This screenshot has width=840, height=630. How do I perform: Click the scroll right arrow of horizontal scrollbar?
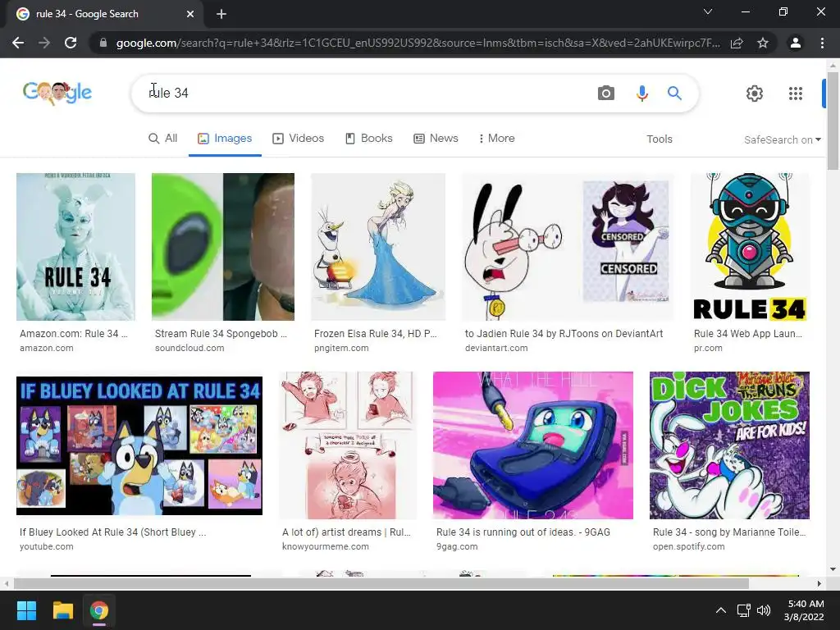click(819, 583)
